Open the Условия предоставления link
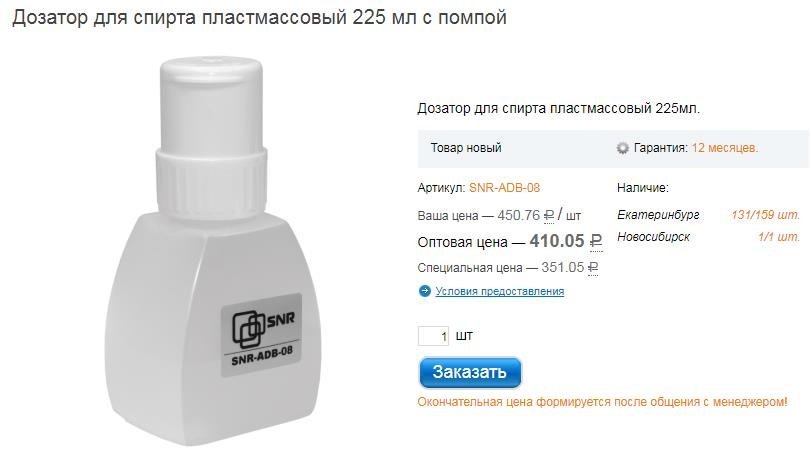The image size is (811, 454). point(500,291)
